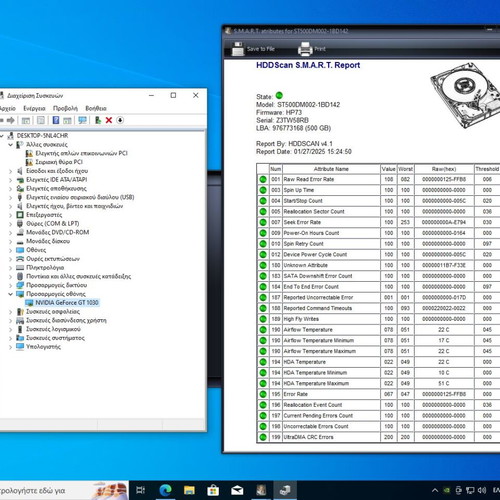Expand Υπολογιστής category
Viewport: 500px width, 500px height.
pos(11,347)
